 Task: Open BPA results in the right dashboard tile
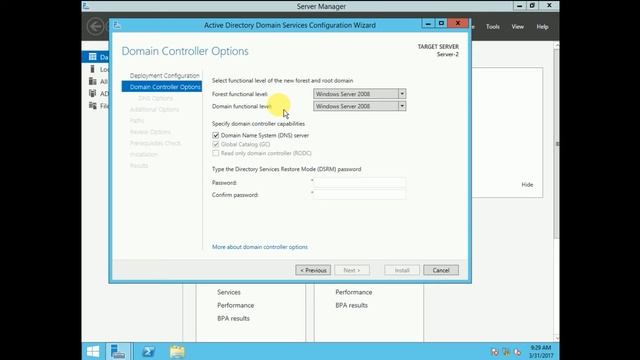[351, 305]
